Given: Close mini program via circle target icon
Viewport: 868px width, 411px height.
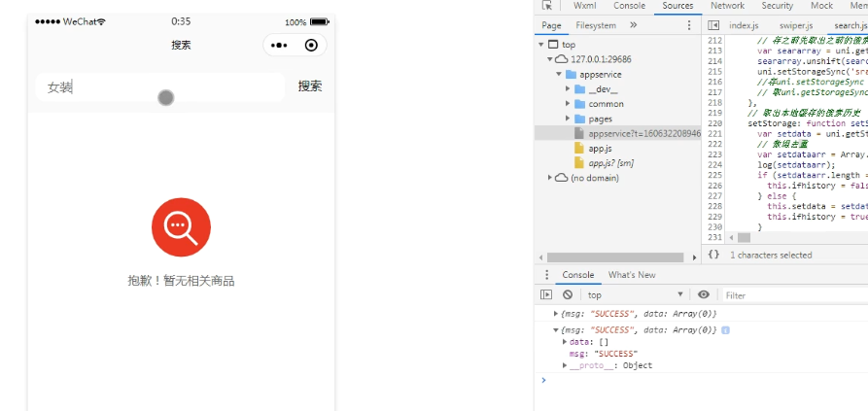Looking at the screenshot, I should (311, 46).
